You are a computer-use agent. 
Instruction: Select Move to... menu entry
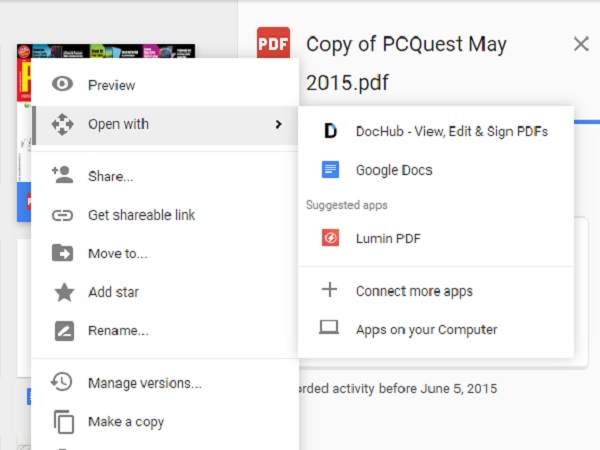[165, 253]
